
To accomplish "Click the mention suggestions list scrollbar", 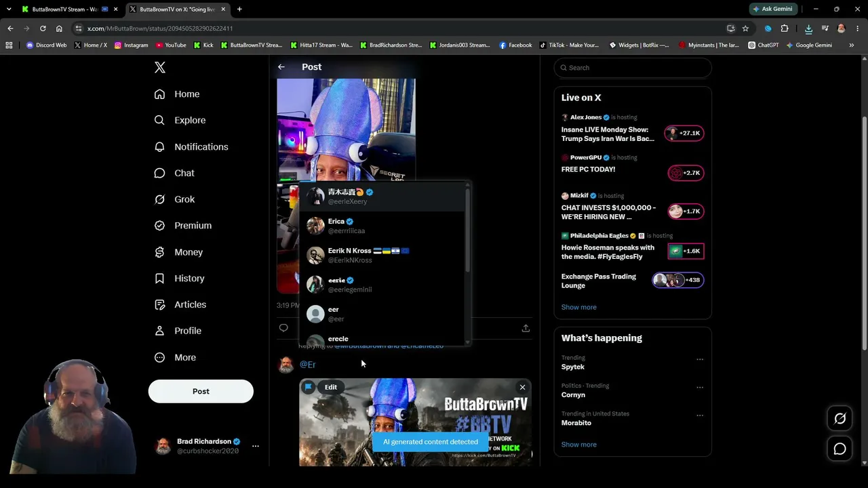I will point(468,230).
